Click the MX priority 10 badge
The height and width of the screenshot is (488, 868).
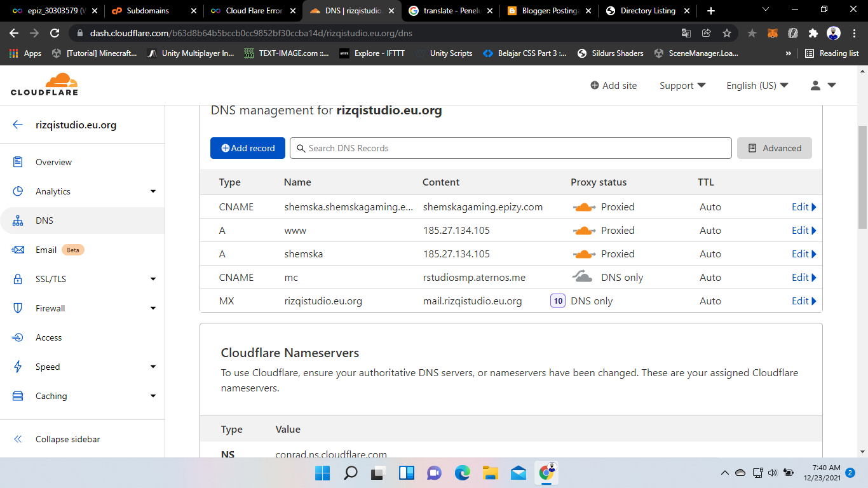pyautogui.click(x=558, y=301)
